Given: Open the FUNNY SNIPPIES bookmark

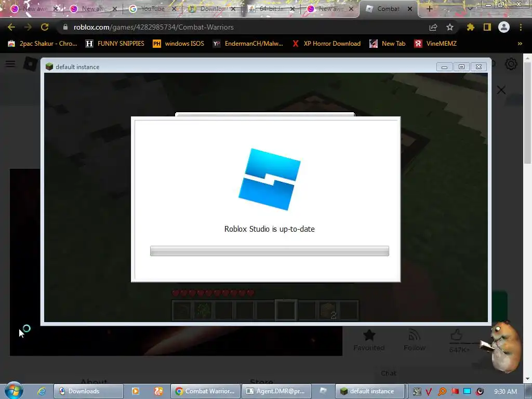Looking at the screenshot, I should pos(115,44).
